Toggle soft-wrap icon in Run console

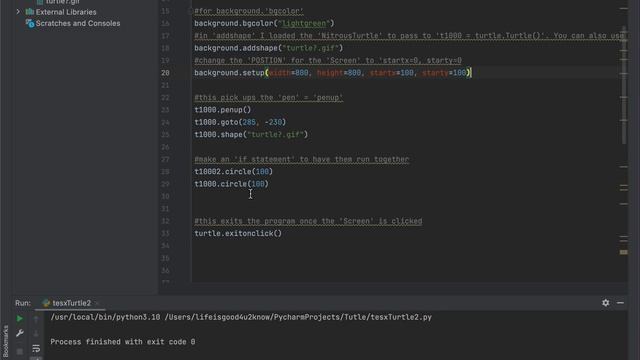click(36, 348)
